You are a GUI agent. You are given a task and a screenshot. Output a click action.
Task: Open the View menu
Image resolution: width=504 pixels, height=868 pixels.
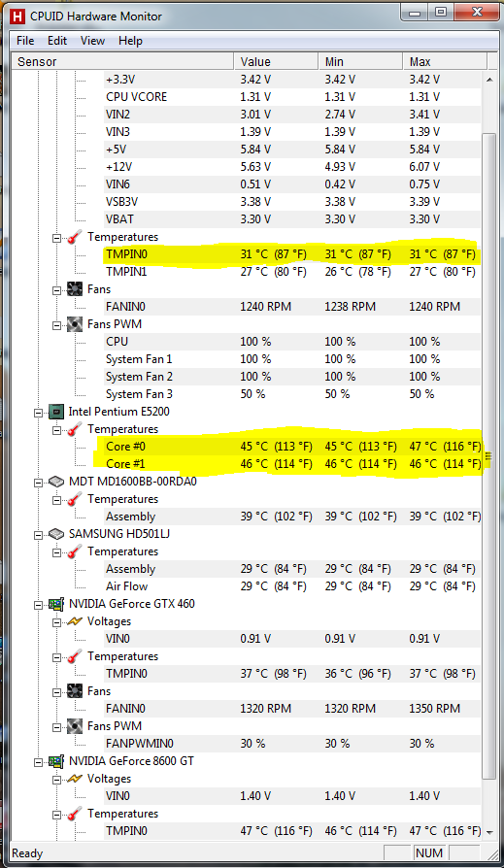tap(92, 41)
